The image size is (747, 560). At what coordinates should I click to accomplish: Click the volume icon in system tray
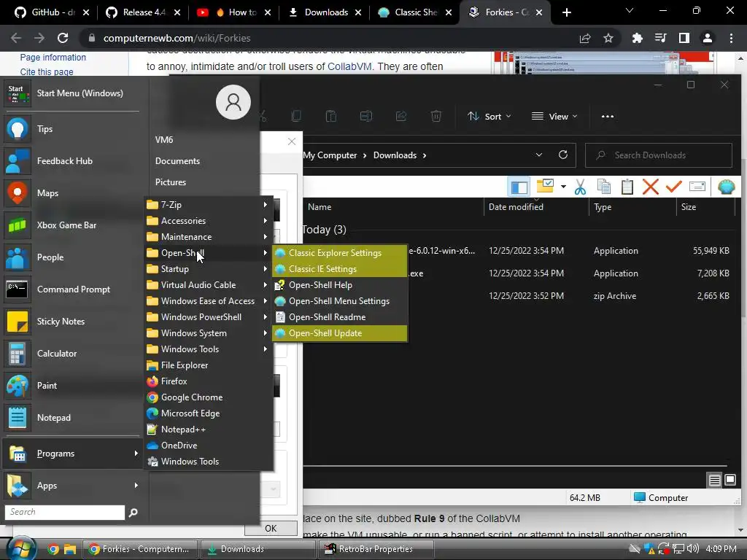coord(693,549)
